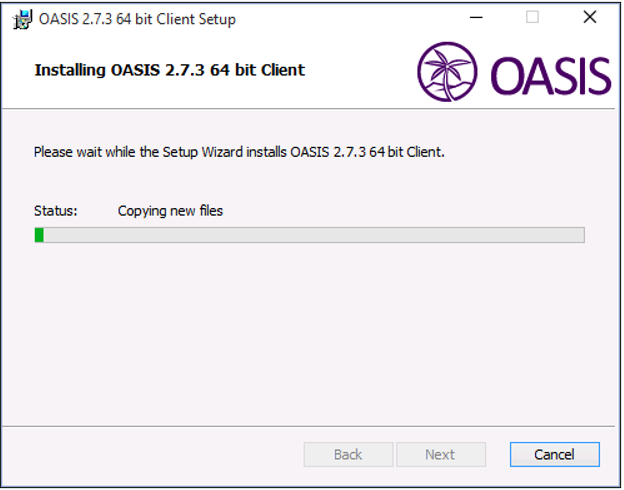Click the OASIS palm tree logo emblem
Viewport: 624px width, 490px height.
coord(447,72)
